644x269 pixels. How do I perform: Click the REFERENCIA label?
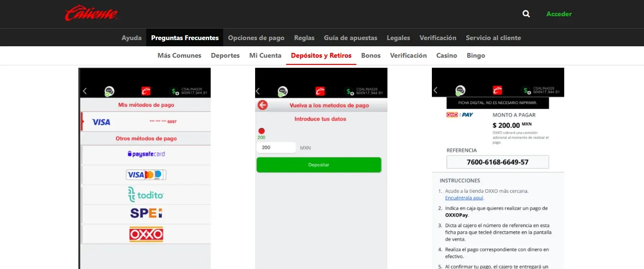(x=462, y=150)
